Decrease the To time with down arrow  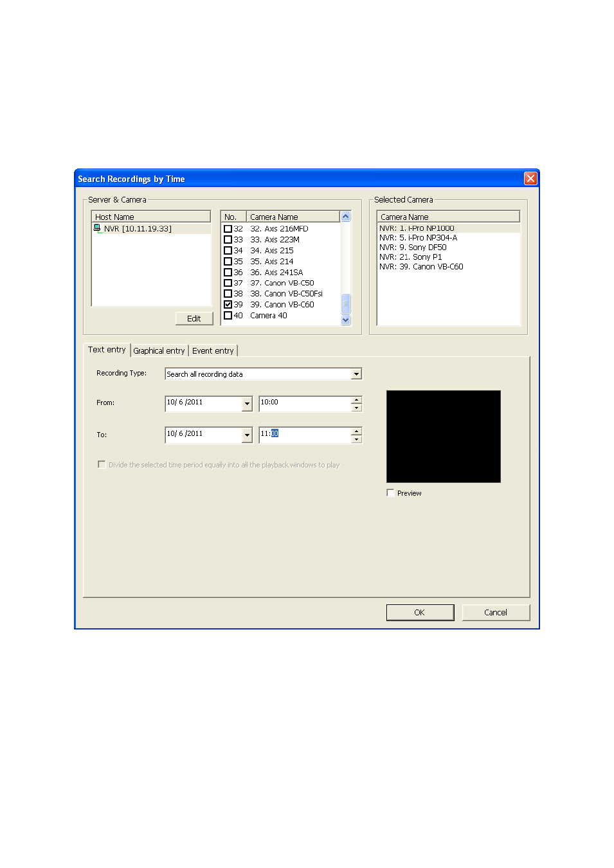[x=357, y=439]
